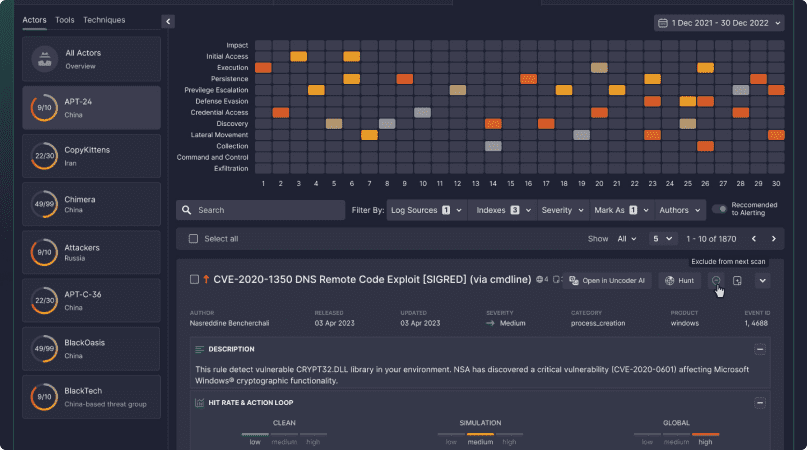Collapse the actors sidebar panel

(x=168, y=21)
